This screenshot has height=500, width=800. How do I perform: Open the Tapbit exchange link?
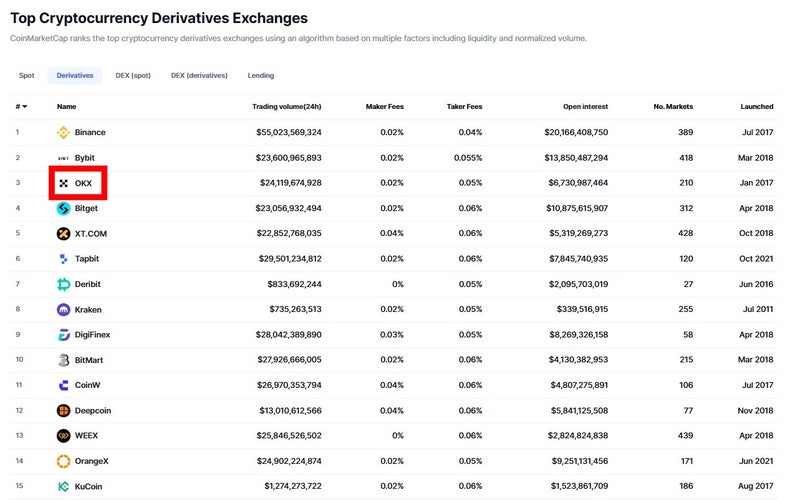(87, 259)
